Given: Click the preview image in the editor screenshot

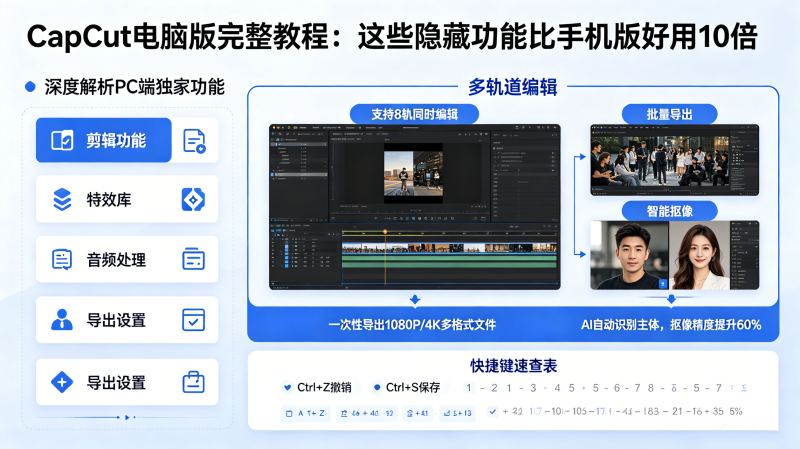Looking at the screenshot, I should 413,173.
